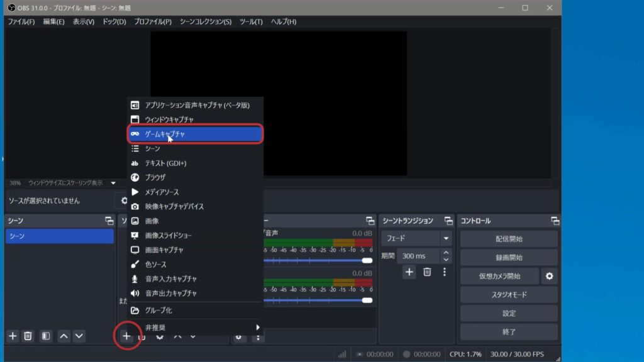Pop out the シーントランジション dock
Viewport: 644px width, 362px height.
tap(448, 221)
